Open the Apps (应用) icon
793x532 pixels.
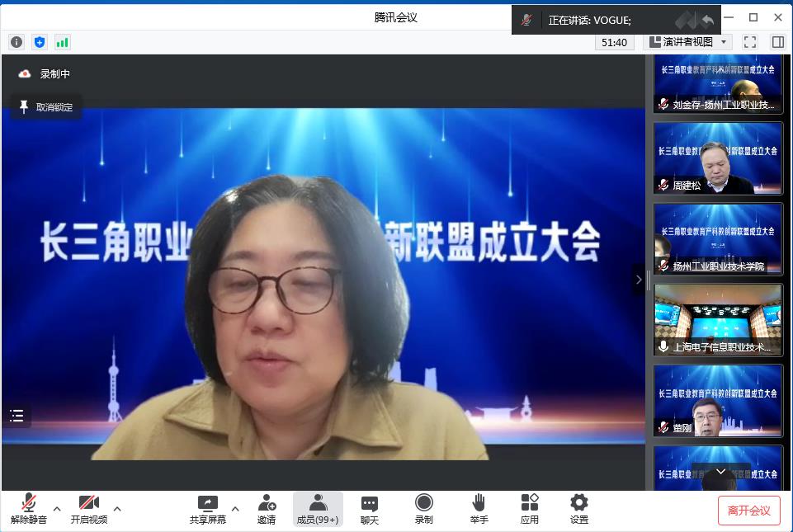pyautogui.click(x=529, y=509)
